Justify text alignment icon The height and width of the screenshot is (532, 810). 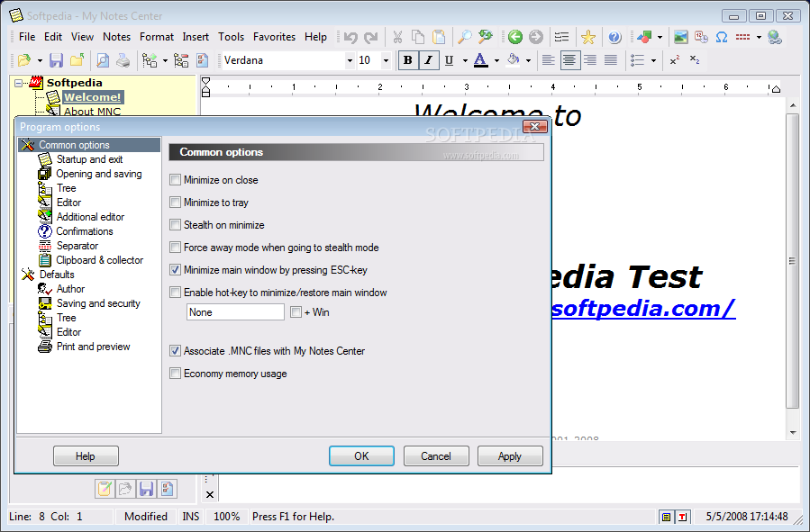click(x=611, y=60)
